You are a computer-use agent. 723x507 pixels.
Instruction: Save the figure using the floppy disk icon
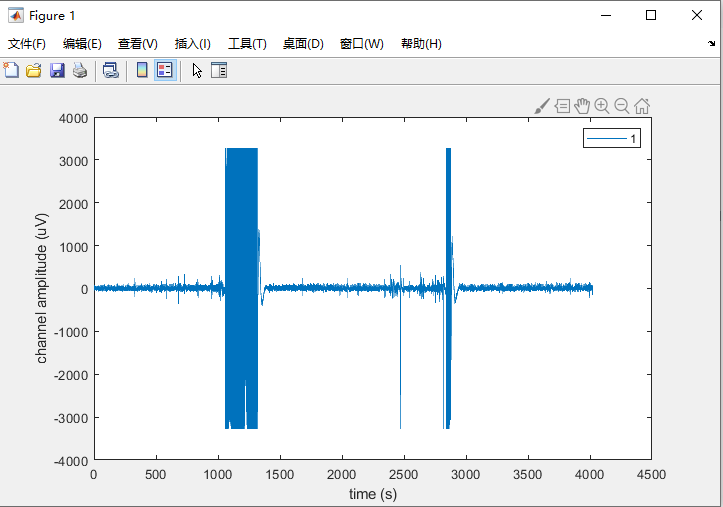click(57, 71)
